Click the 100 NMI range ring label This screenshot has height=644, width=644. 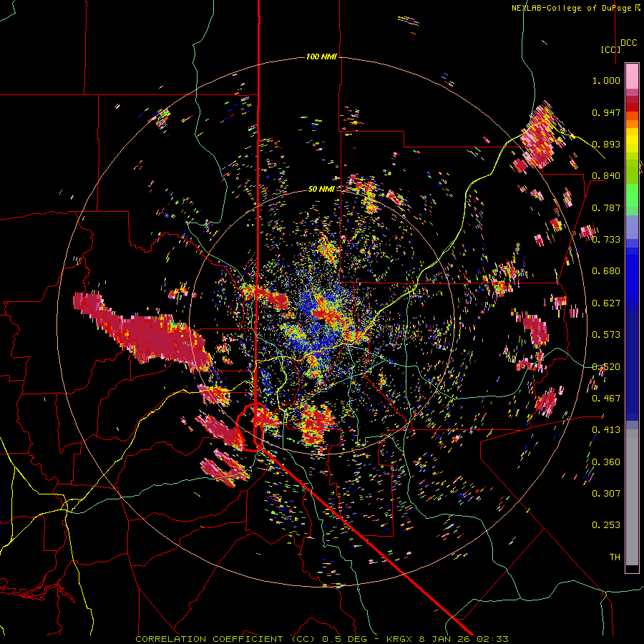click(x=321, y=57)
